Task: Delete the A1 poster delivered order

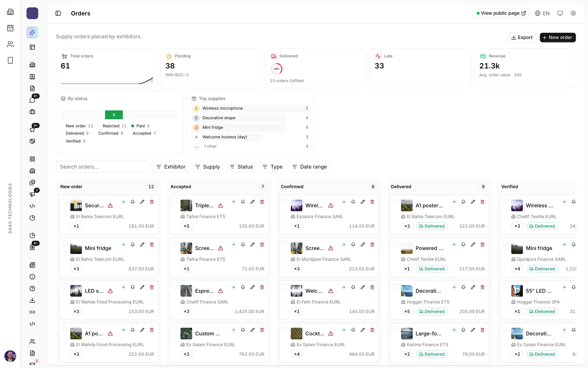Action: 482,202
